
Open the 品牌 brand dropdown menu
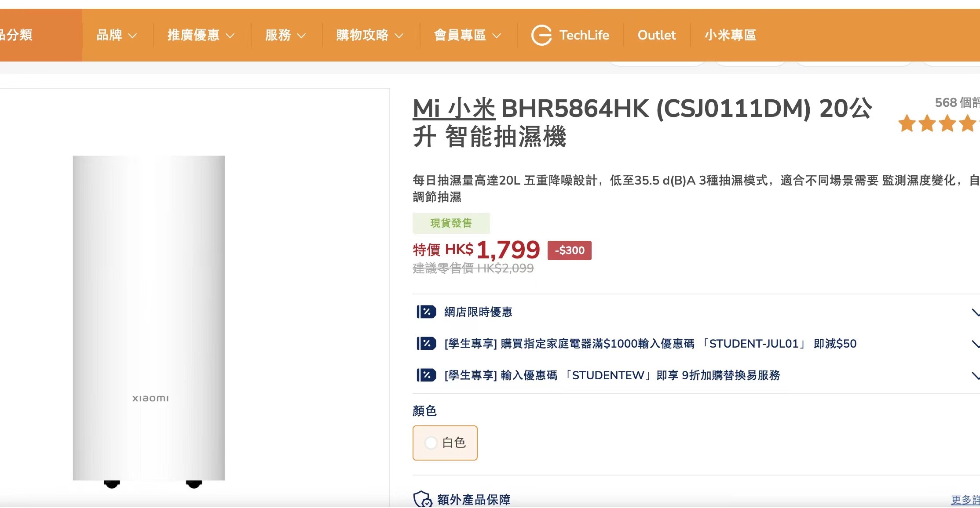(117, 35)
